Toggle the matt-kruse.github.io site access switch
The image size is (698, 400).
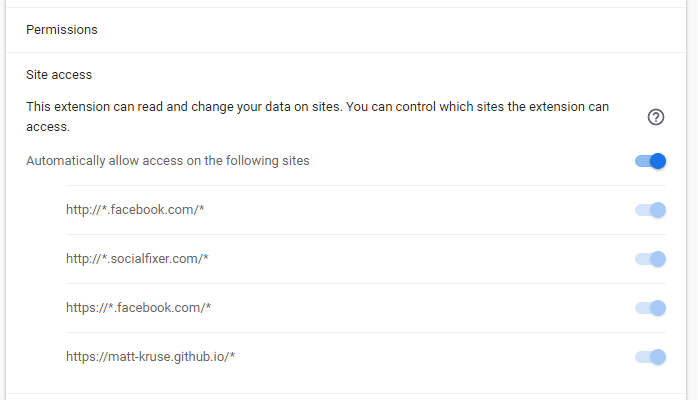coord(650,357)
